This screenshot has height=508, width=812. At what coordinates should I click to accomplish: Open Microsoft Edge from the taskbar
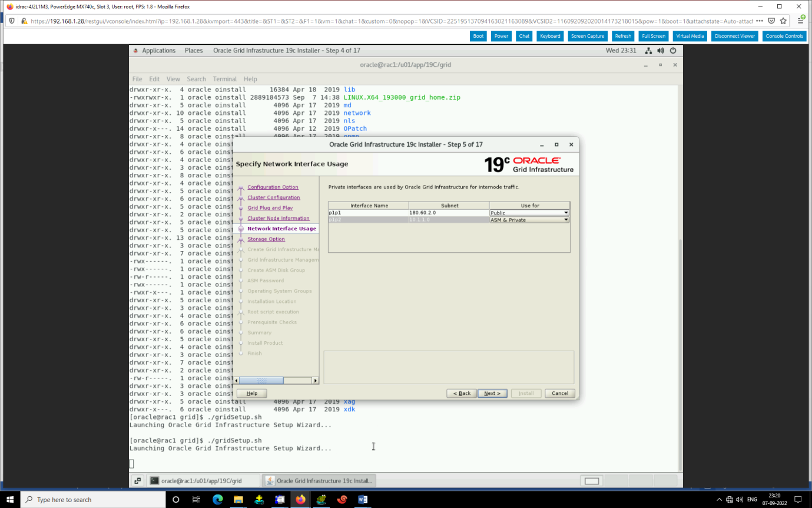(217, 499)
